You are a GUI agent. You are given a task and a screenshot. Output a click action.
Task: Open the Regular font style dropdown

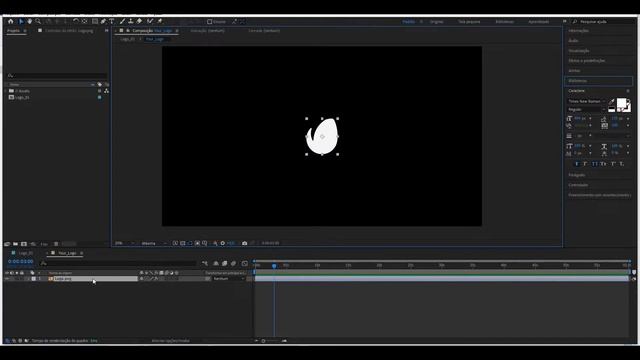587,110
